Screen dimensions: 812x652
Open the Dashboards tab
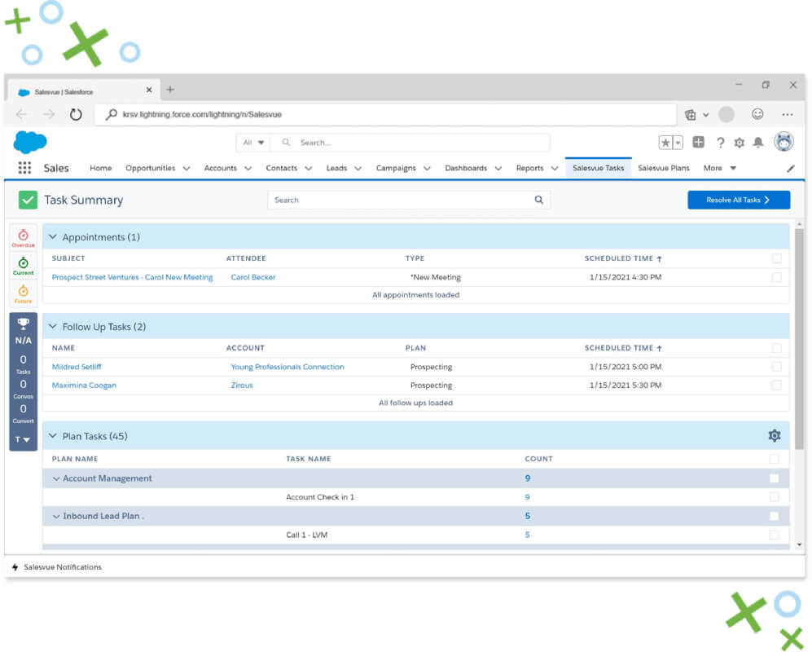(466, 168)
